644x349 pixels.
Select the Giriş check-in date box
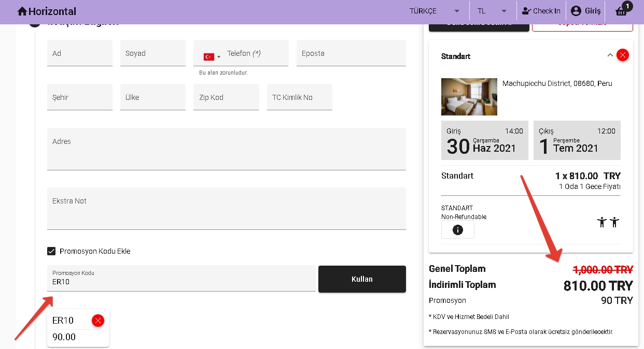(484, 140)
